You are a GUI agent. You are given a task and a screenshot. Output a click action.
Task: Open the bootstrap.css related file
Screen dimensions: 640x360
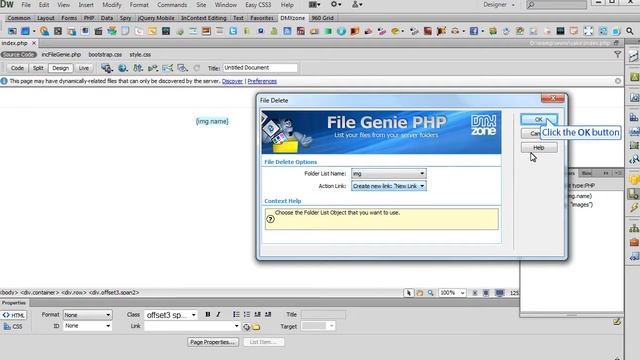[105, 54]
